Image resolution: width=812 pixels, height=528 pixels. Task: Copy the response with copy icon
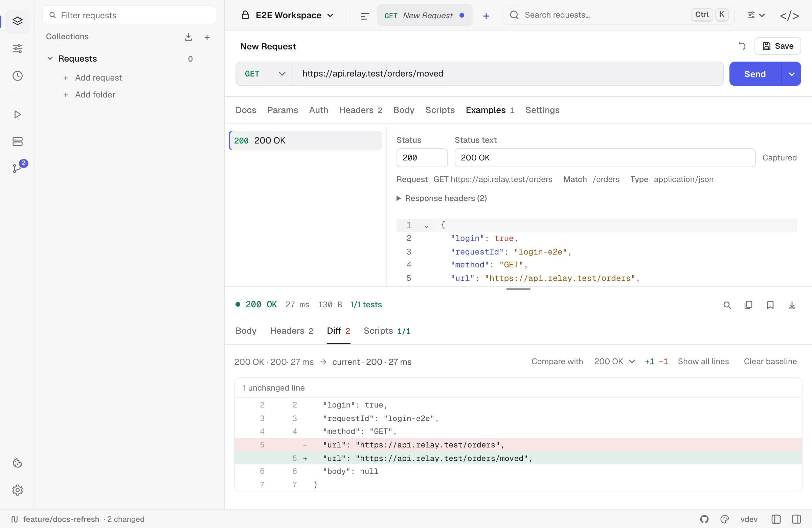748,305
